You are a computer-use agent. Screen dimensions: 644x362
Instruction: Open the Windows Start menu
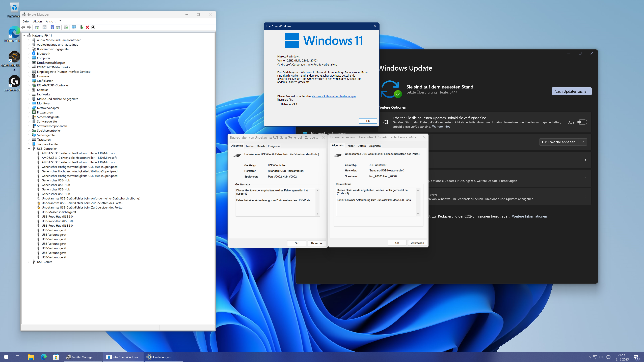click(x=6, y=357)
